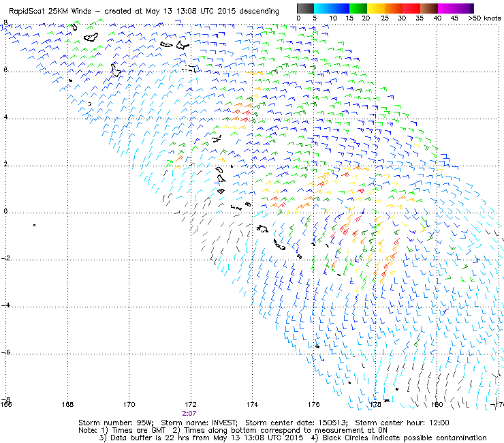Select 'Storm name: INVEST;' footer text

(x=200, y=423)
